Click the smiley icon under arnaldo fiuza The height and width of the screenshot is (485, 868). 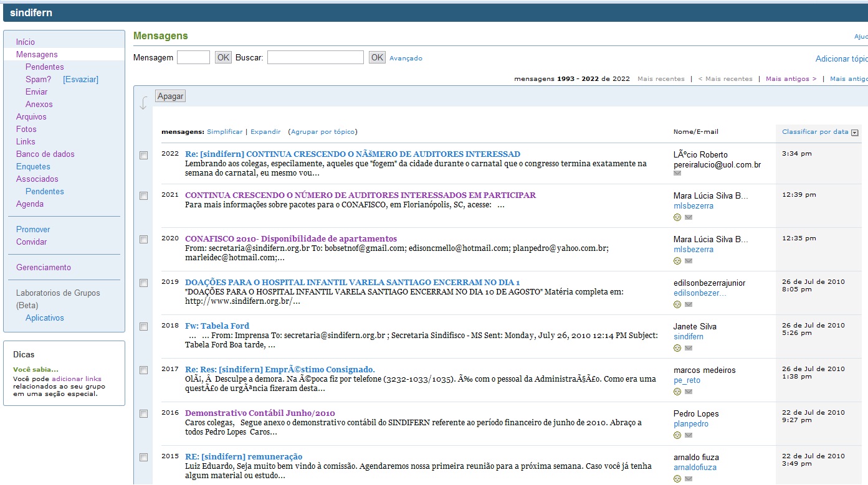coord(677,479)
